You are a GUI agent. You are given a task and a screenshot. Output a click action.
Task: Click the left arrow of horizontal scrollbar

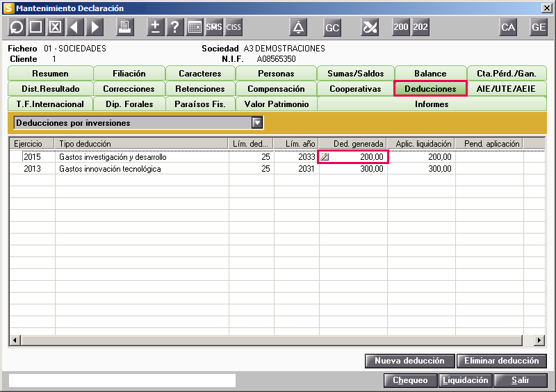(15, 340)
